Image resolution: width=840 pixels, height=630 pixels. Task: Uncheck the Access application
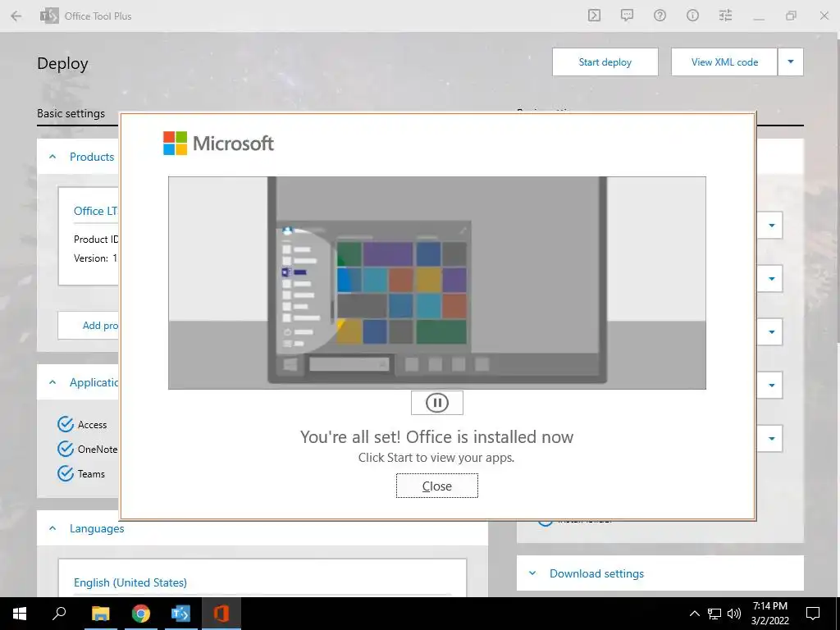tap(66, 424)
